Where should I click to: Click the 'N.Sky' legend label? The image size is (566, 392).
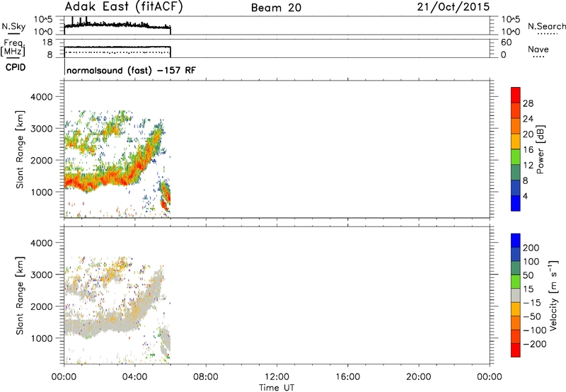coord(13,26)
